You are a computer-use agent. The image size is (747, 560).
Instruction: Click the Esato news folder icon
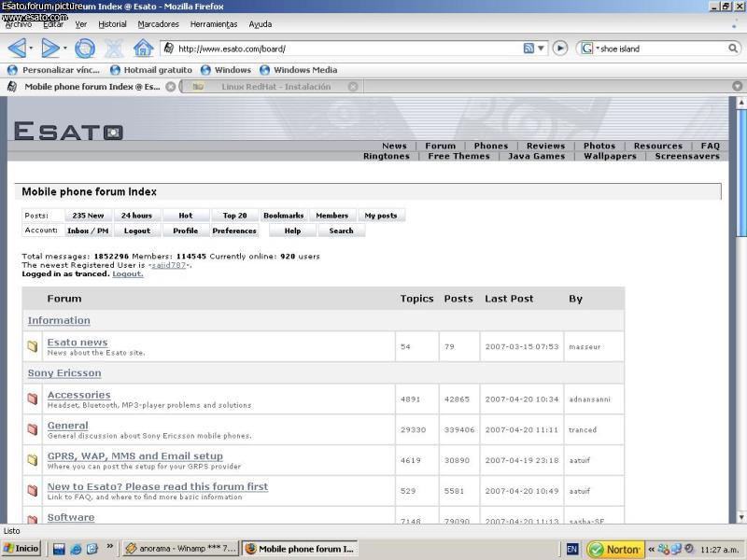(x=33, y=346)
